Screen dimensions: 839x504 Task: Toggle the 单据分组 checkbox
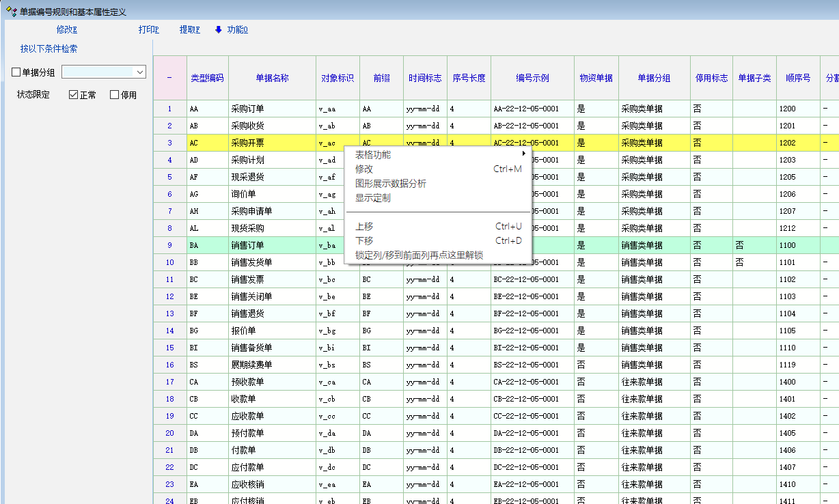(x=16, y=72)
